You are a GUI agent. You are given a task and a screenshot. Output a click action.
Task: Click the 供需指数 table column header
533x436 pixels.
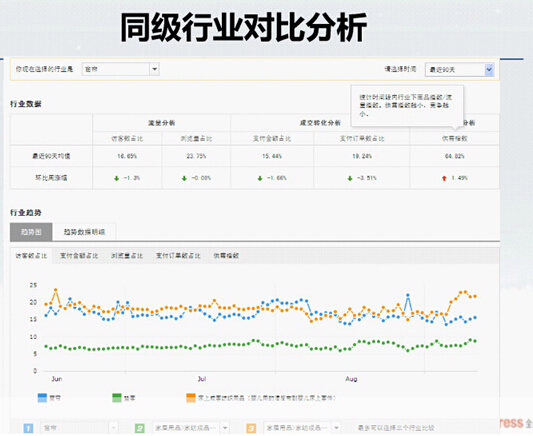tap(454, 139)
